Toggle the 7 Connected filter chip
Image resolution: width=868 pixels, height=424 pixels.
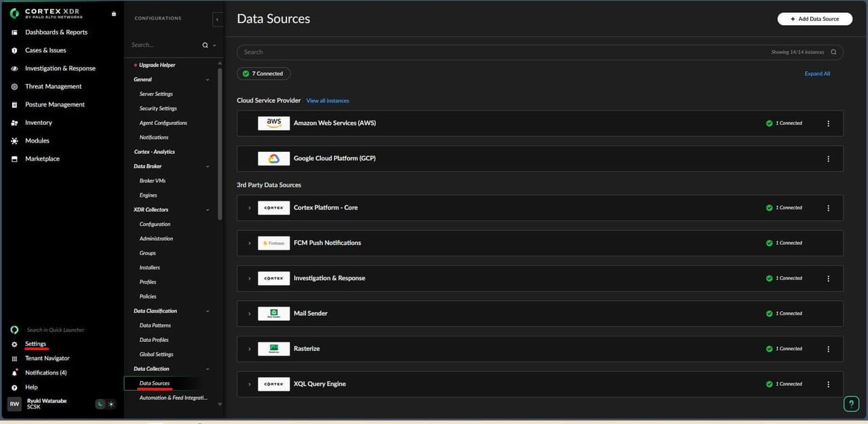(x=263, y=73)
